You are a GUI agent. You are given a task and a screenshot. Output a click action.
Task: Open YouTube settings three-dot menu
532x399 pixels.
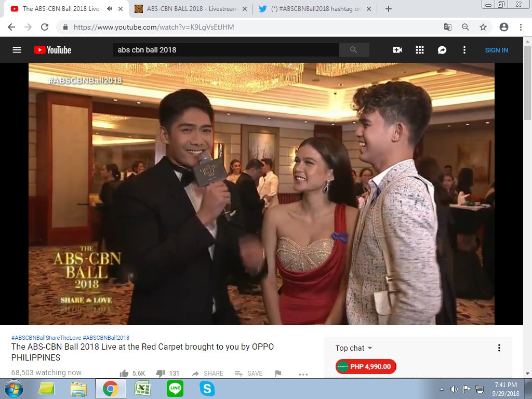[x=464, y=50]
